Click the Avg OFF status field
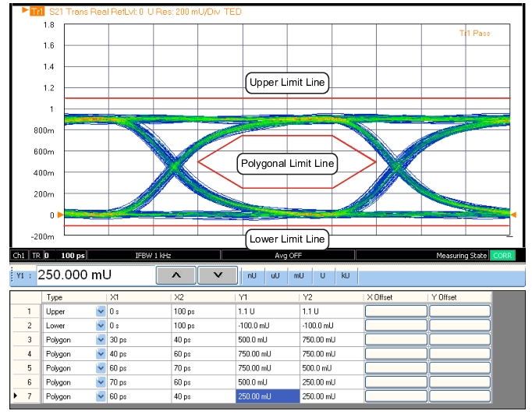This screenshot has width=532, height=418. [288, 256]
